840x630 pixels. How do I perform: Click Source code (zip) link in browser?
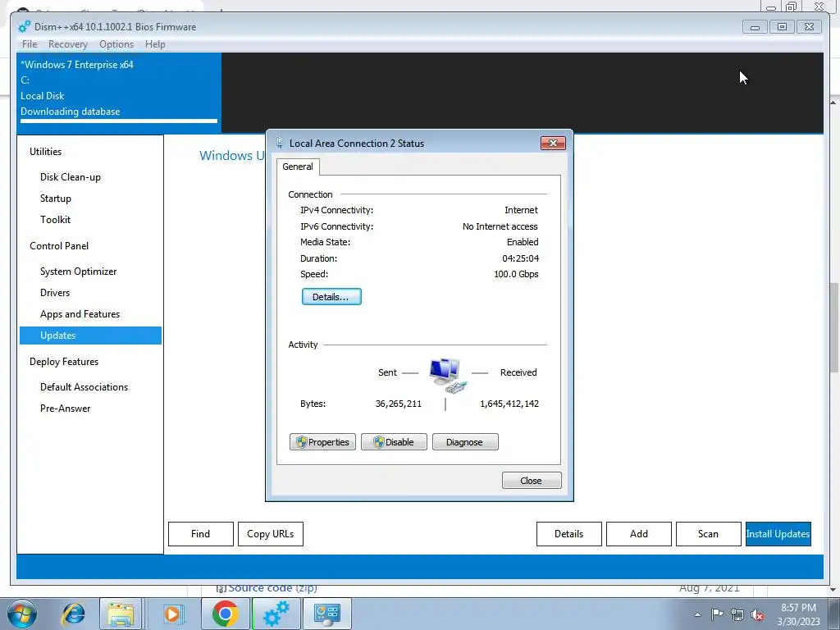click(272, 588)
